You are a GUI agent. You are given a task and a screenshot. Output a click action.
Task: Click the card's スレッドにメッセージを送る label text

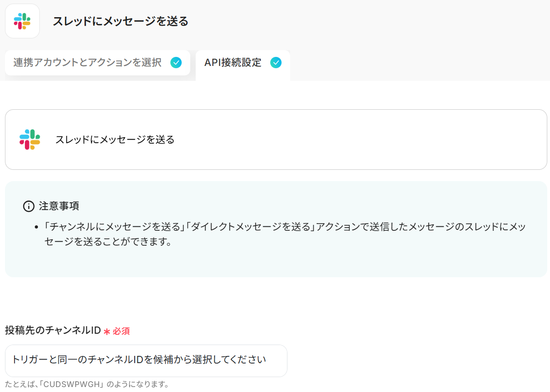115,140
